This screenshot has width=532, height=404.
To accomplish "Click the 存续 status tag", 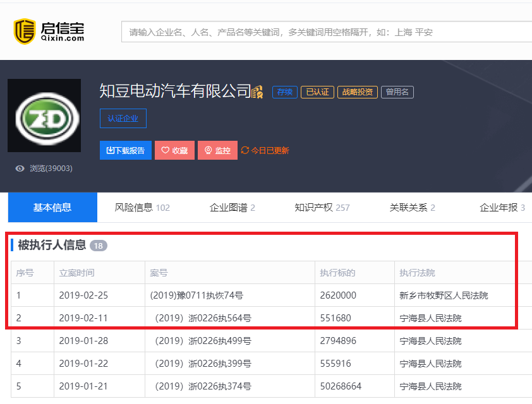I will click(284, 92).
